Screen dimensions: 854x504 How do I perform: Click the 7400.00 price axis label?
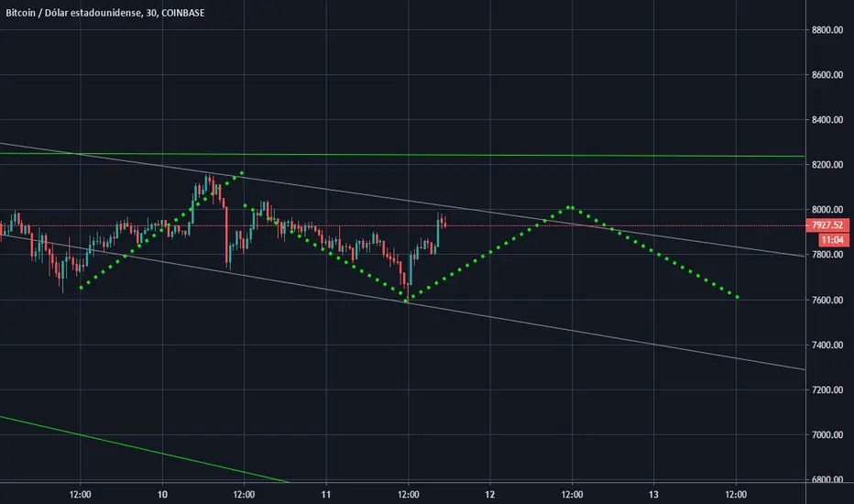tap(827, 345)
